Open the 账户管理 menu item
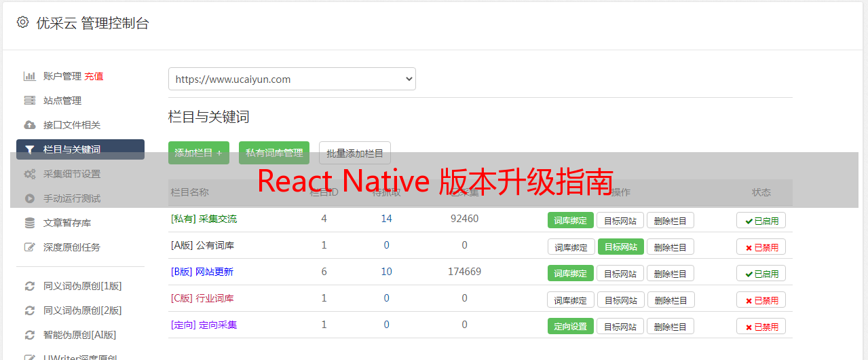 click(62, 76)
